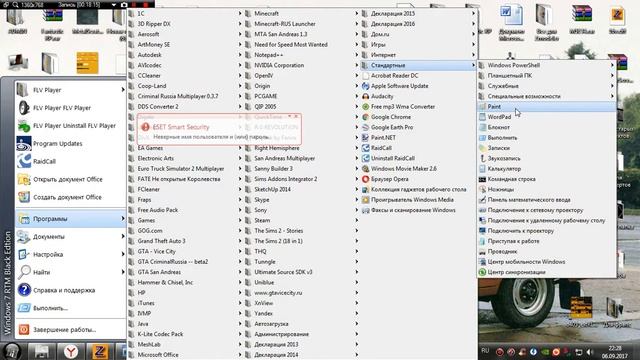Expand the Найти submenu arrow

coord(122,272)
